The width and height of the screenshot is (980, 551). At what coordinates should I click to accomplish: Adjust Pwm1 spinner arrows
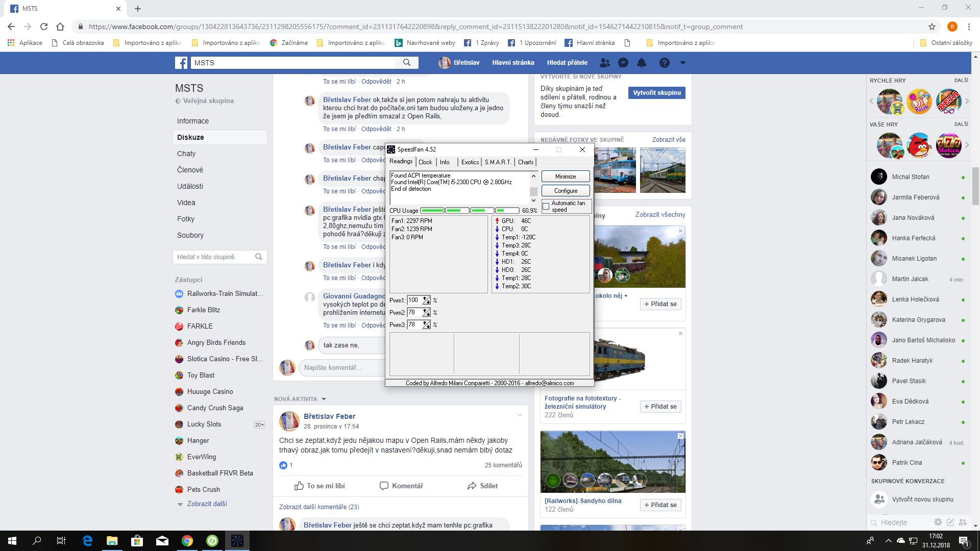click(x=427, y=300)
